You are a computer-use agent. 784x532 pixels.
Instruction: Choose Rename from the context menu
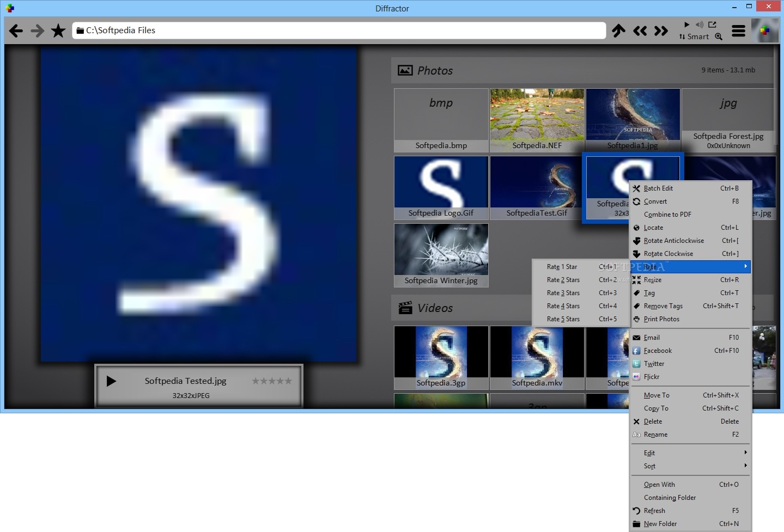690,435
